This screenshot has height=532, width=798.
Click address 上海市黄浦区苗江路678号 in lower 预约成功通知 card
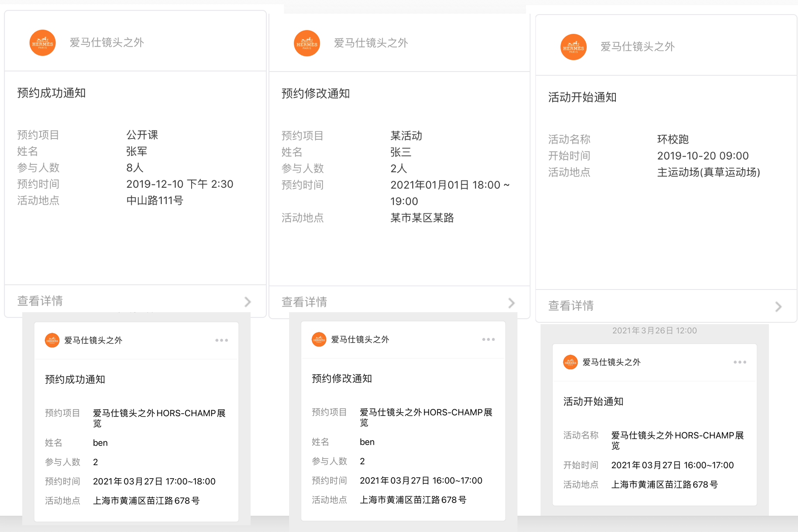click(146, 501)
